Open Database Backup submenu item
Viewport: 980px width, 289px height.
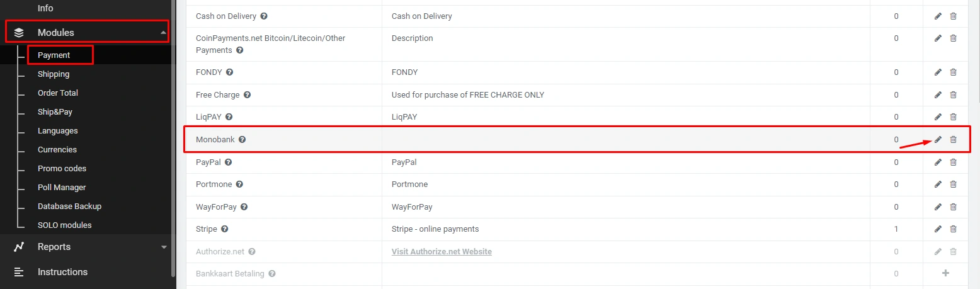(x=69, y=207)
